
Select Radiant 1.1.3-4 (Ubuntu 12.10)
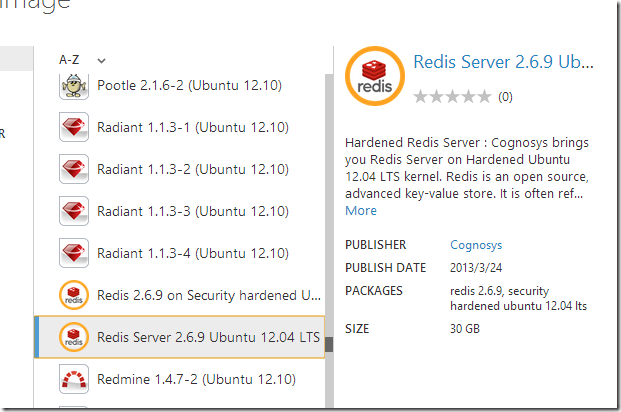point(193,254)
